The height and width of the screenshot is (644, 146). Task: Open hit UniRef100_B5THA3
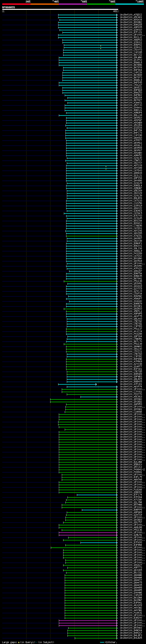pyautogui.click(x=131, y=628)
